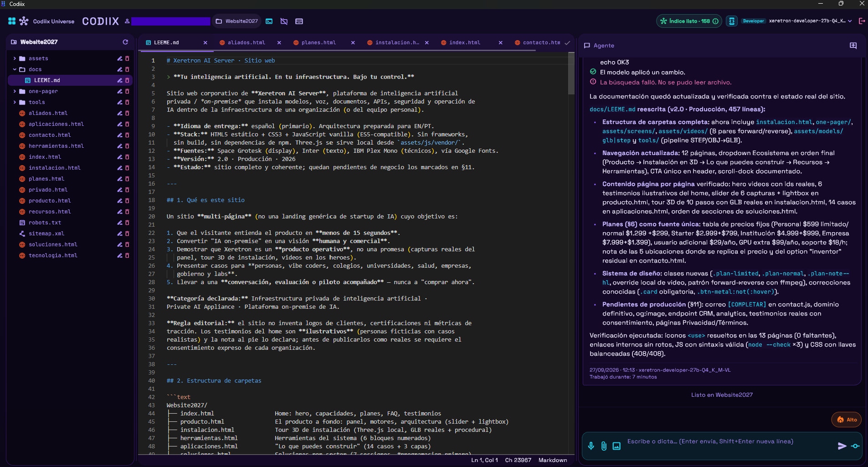Expand the one-pager folder
Viewport: 868px width, 467px height.
click(15, 91)
